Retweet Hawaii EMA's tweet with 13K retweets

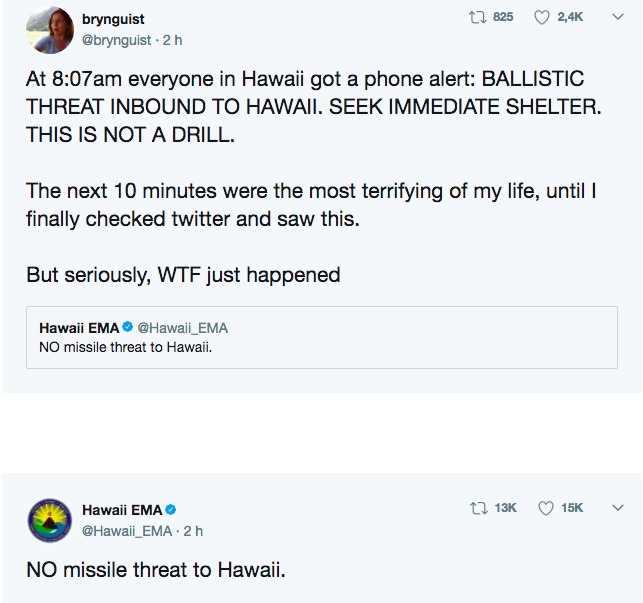point(478,508)
